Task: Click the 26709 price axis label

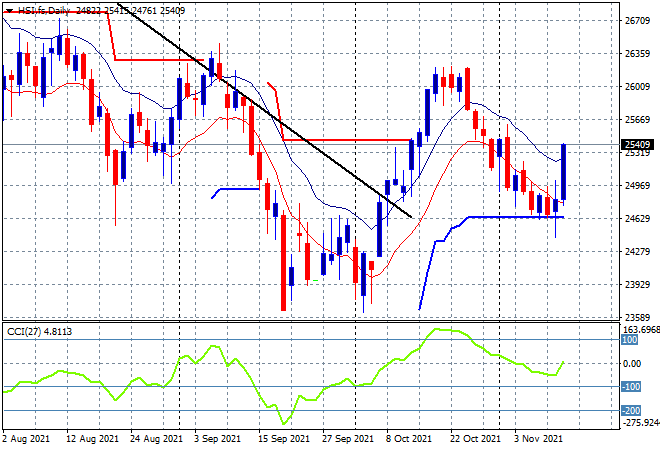Action: (637, 21)
